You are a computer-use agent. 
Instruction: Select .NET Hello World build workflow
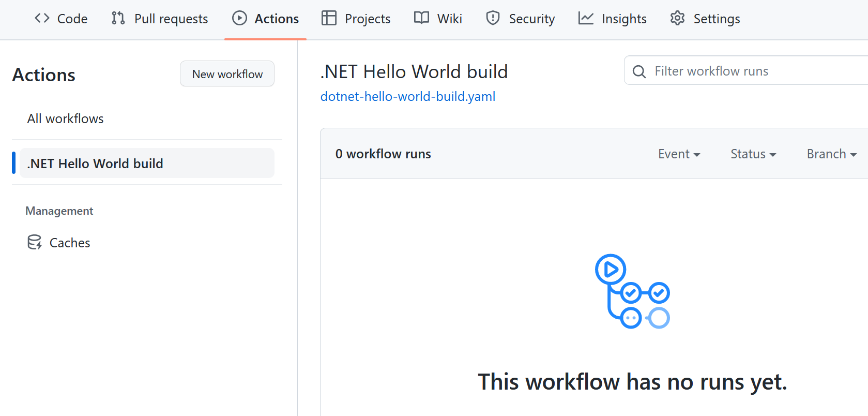tap(147, 164)
